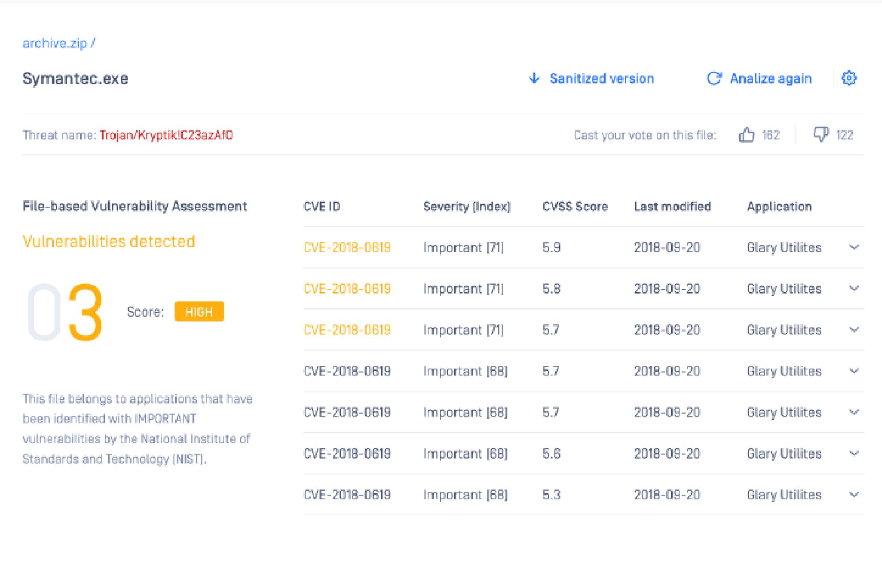882x588 pixels.
Task: Expand the row with CVSS score 5.6
Action: click(x=854, y=453)
